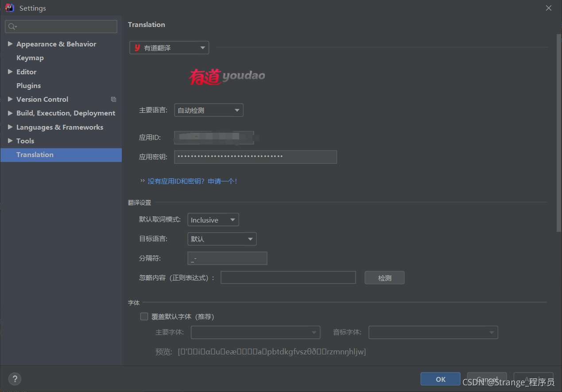Expand the Tools settings node
Image resolution: width=562 pixels, height=392 pixels.
tap(10, 141)
